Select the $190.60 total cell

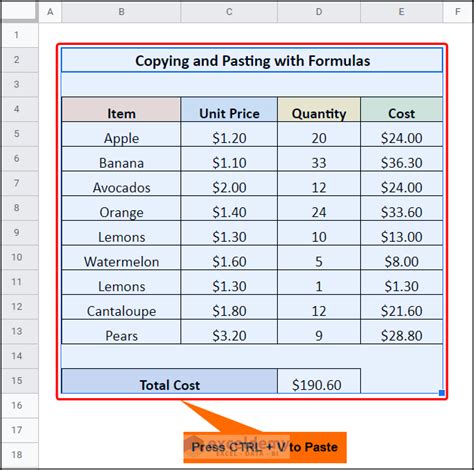pyautogui.click(x=319, y=381)
